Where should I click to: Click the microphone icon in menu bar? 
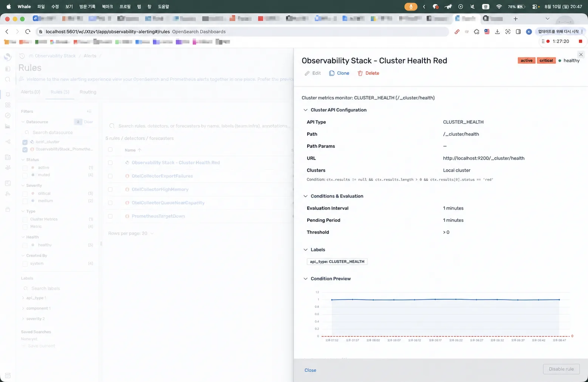coord(411,6)
